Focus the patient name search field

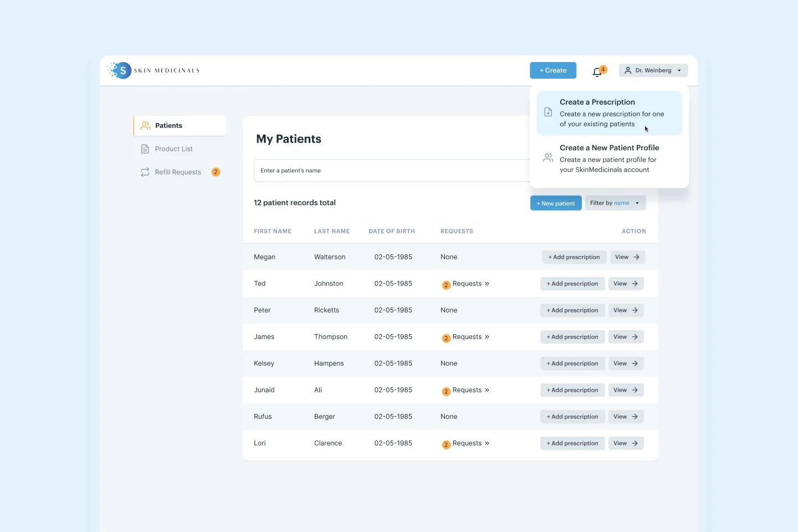click(391, 171)
